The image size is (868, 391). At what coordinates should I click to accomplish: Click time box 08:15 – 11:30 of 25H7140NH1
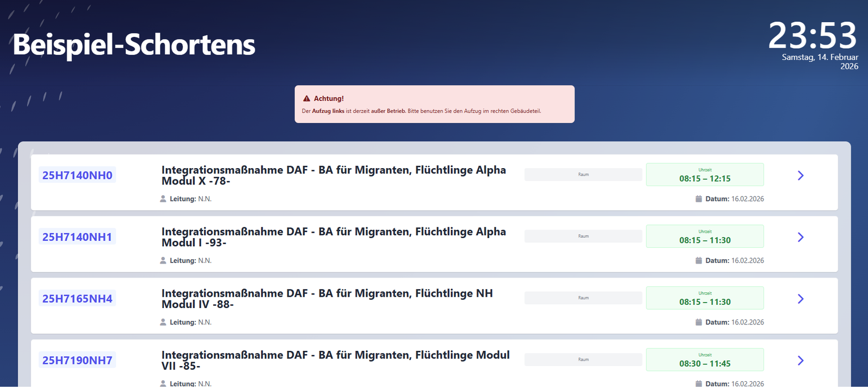(x=705, y=236)
